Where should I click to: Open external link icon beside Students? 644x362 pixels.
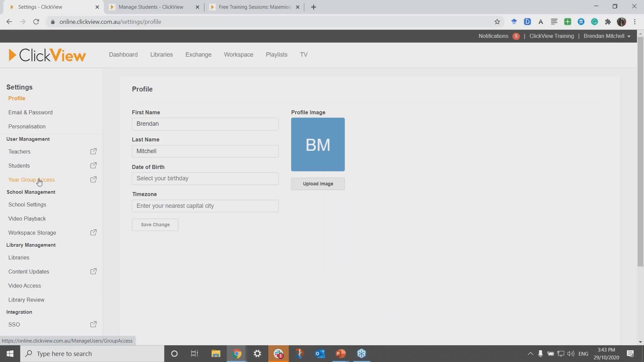click(94, 166)
